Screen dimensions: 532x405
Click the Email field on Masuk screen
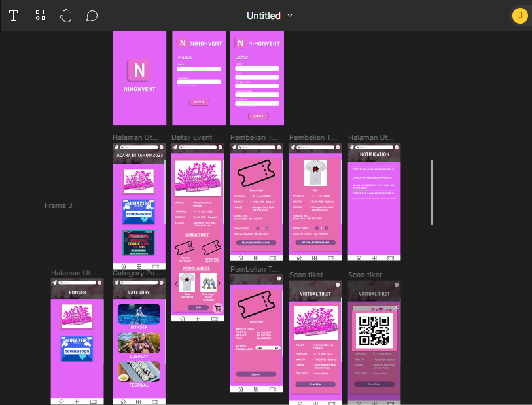pos(199,69)
